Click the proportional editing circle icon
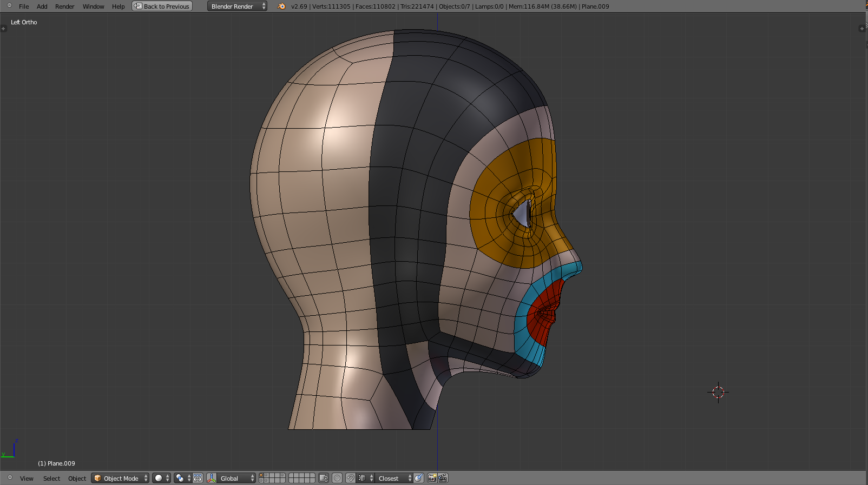This screenshot has width=868, height=485. pos(337,478)
